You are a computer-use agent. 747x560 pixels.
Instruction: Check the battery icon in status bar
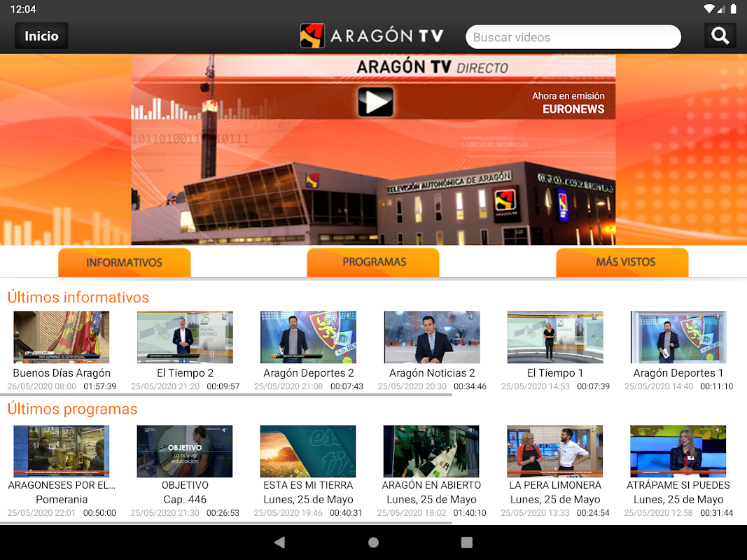(x=734, y=9)
